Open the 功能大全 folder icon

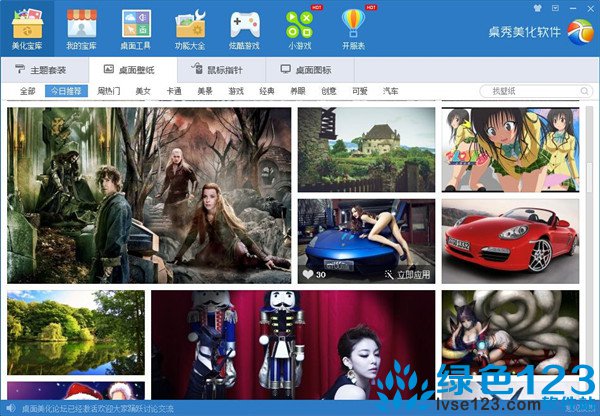coord(189,28)
